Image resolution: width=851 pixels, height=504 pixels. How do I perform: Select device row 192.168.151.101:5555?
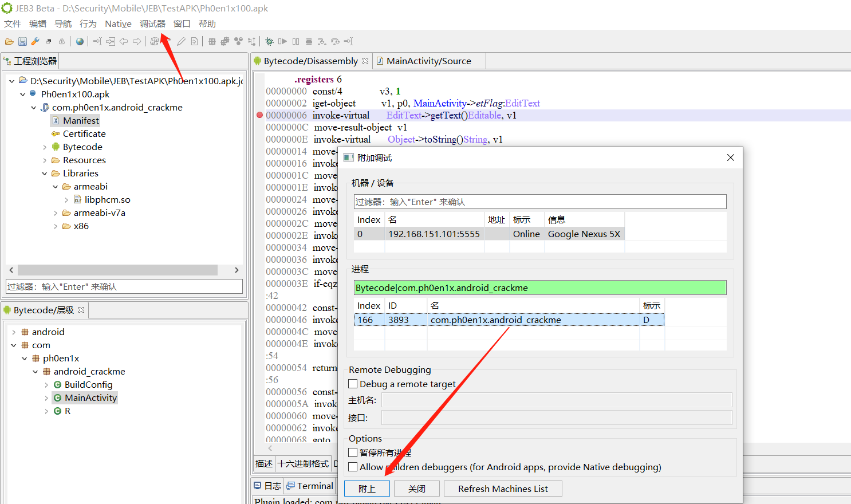click(x=489, y=234)
